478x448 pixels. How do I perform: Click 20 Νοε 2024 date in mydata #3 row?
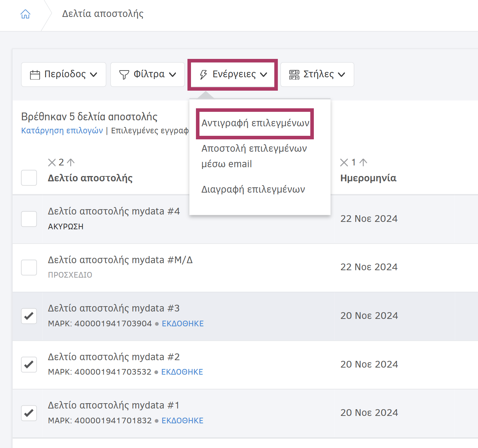coord(369,316)
